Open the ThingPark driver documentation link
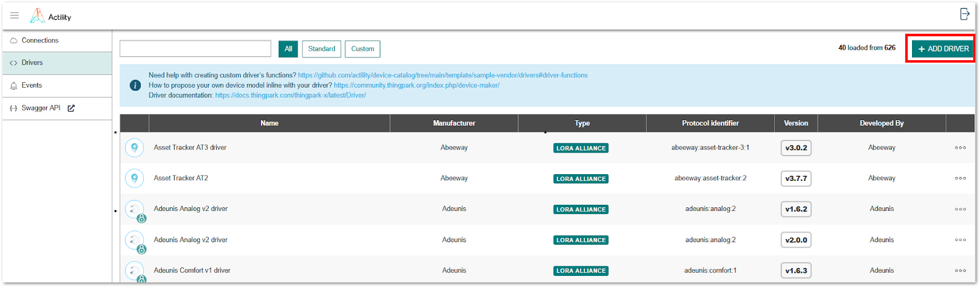The image size is (980, 287). (290, 95)
